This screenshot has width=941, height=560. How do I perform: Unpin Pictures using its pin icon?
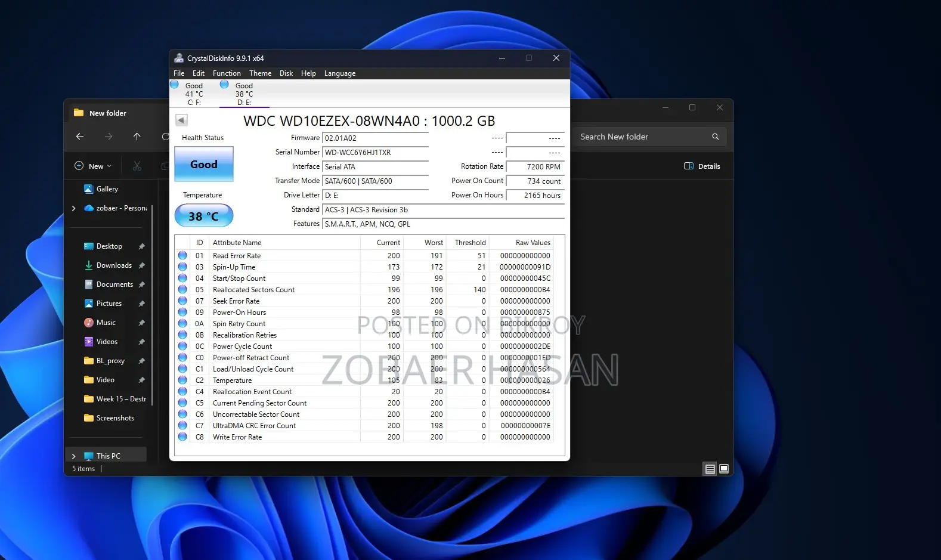point(142,304)
